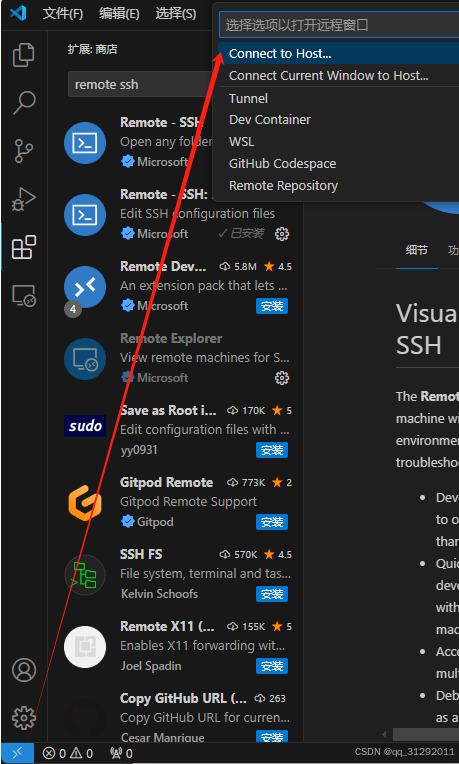This screenshot has width=459, height=764.
Task: Open the Accounts profile icon
Action: point(23,670)
